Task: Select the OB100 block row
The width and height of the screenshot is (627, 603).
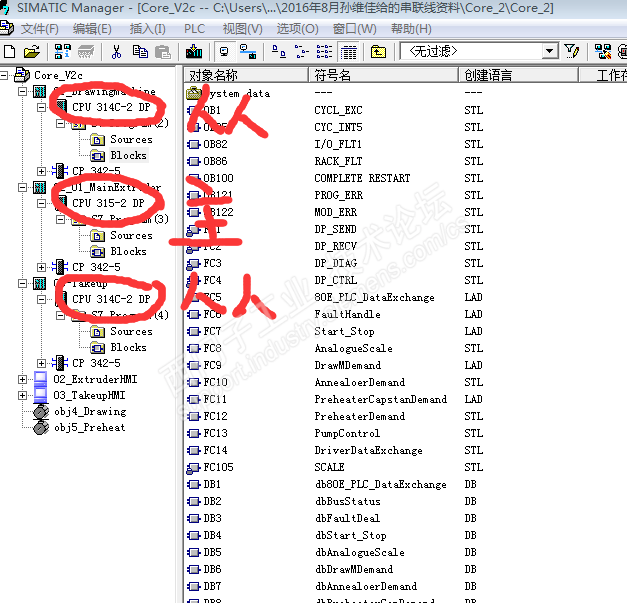Action: (218, 178)
